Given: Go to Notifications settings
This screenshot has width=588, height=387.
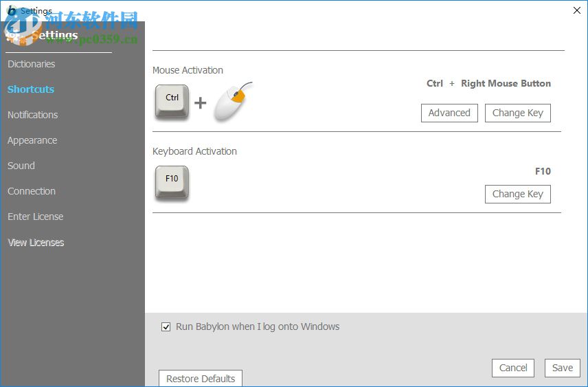Looking at the screenshot, I should [32, 115].
